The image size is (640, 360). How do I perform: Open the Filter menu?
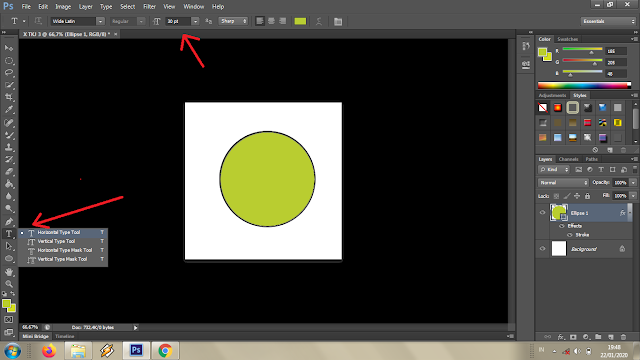pos(149,7)
